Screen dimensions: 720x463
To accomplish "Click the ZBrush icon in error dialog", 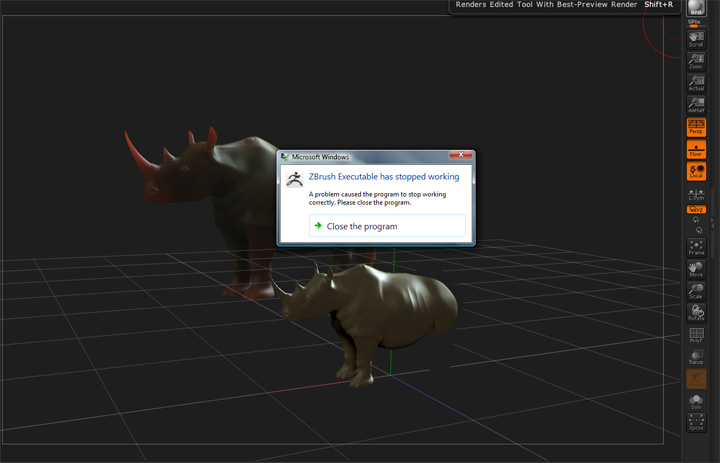I will [x=294, y=179].
